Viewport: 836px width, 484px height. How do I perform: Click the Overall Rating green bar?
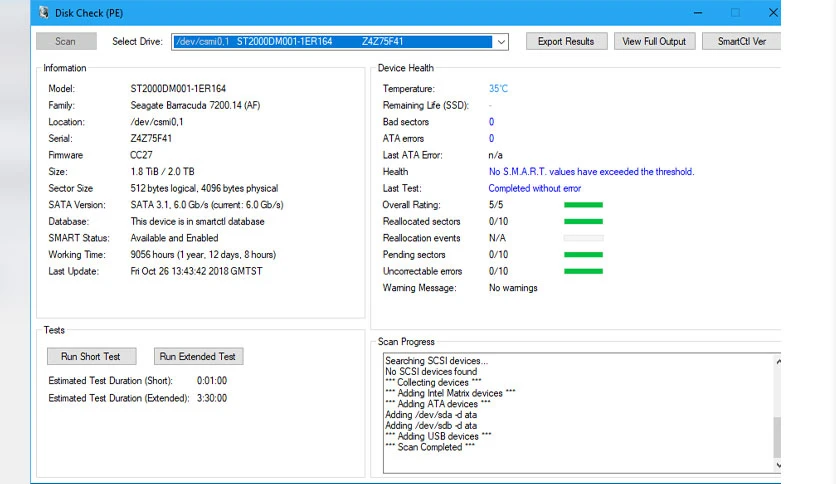click(x=583, y=205)
